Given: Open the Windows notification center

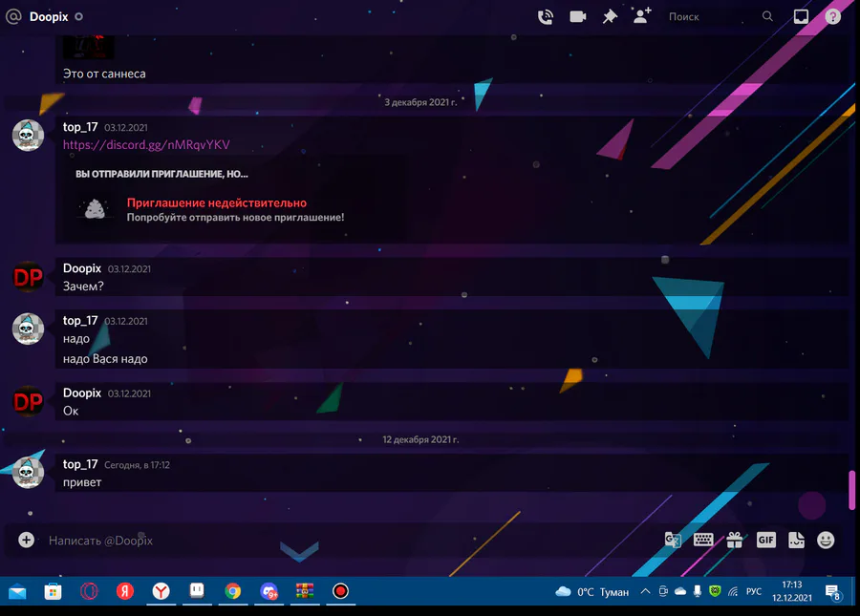Looking at the screenshot, I should [x=833, y=592].
